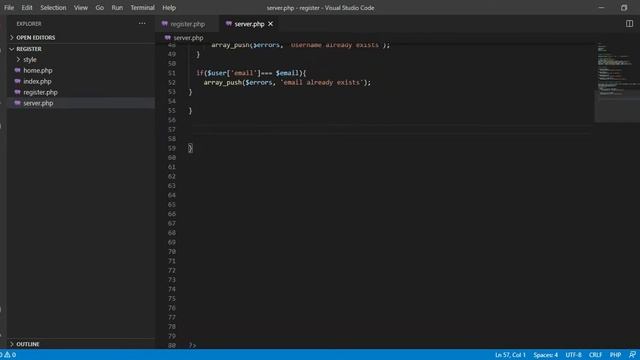Click Ln 57, Col 1 status item
This screenshot has height=360, width=640.
(510, 355)
